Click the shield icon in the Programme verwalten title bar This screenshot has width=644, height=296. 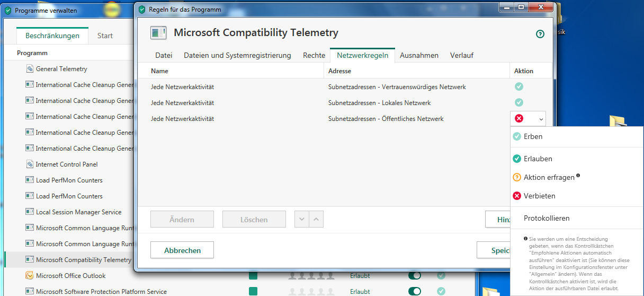8,10
